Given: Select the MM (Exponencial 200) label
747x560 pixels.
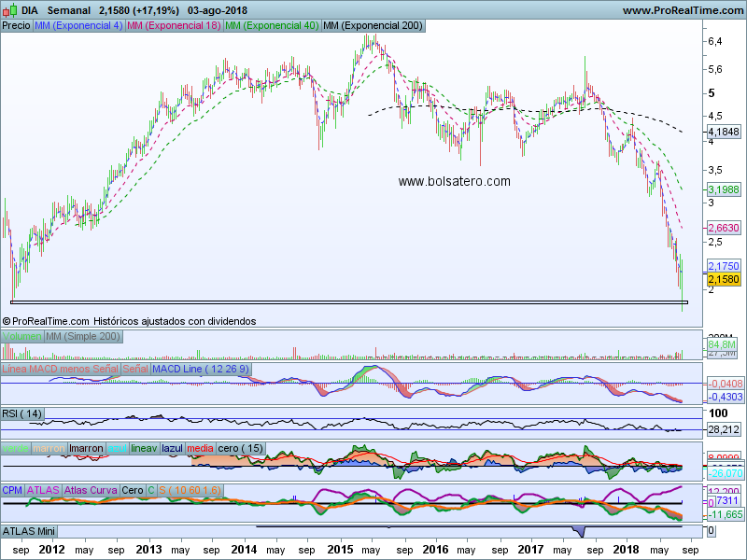Looking at the screenshot, I should [372, 25].
